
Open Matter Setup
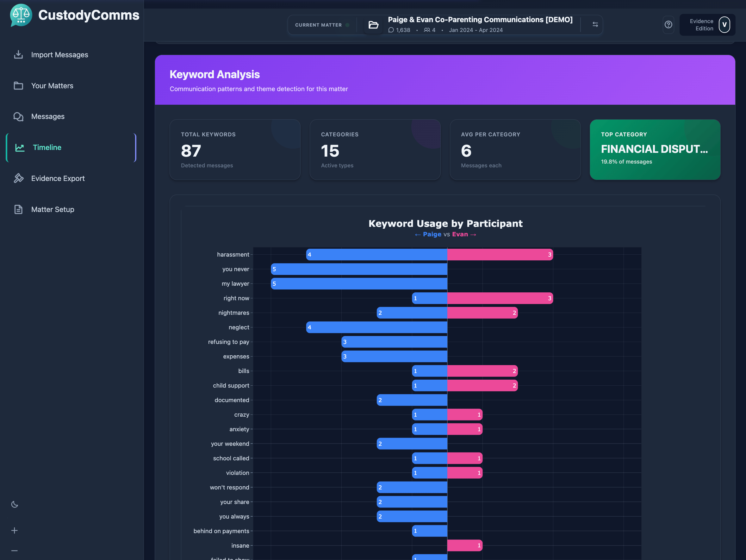click(71, 209)
